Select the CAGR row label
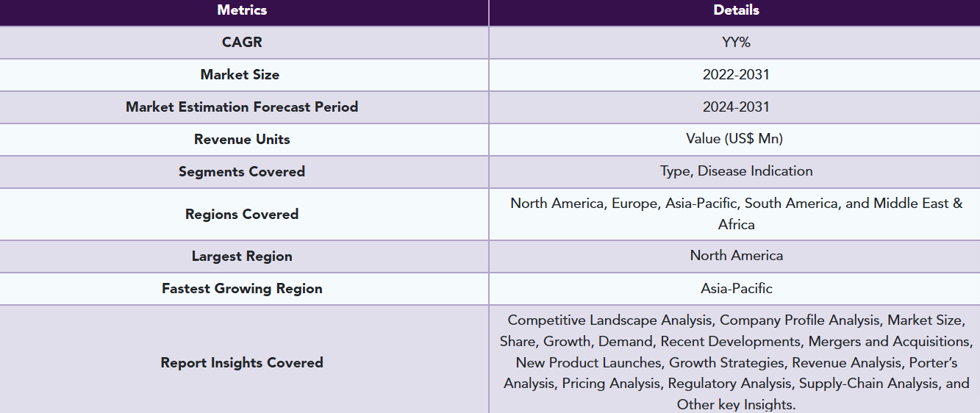Screen dimensions: 980x413 [242, 43]
